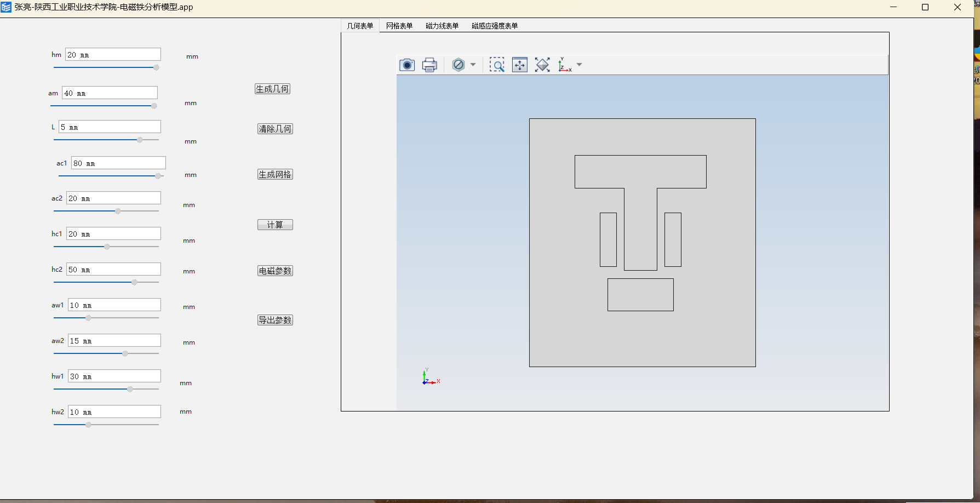Click the camera snapshot icon

click(407, 65)
